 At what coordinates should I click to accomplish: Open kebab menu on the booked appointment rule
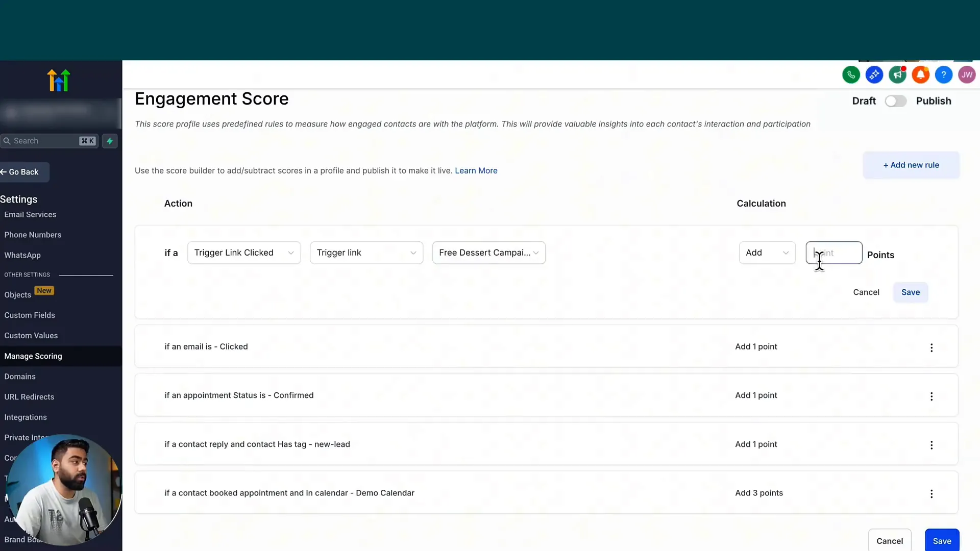click(x=932, y=494)
